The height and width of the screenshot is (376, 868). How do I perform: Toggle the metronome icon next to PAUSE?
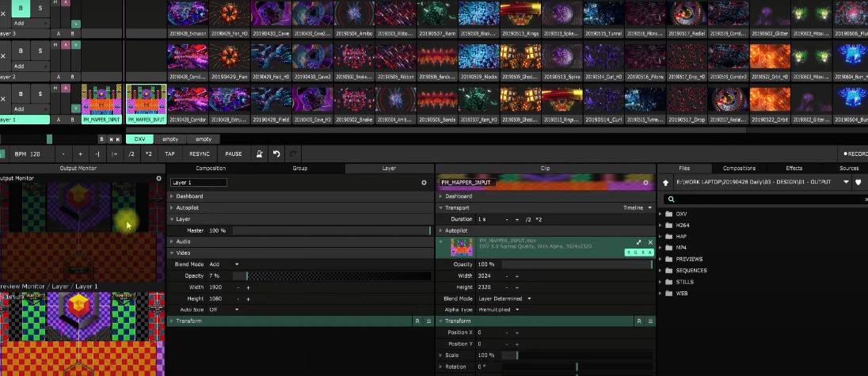(x=259, y=154)
